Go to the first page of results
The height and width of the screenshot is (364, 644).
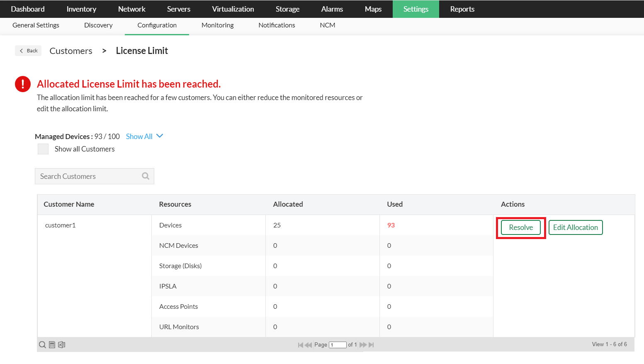point(301,345)
